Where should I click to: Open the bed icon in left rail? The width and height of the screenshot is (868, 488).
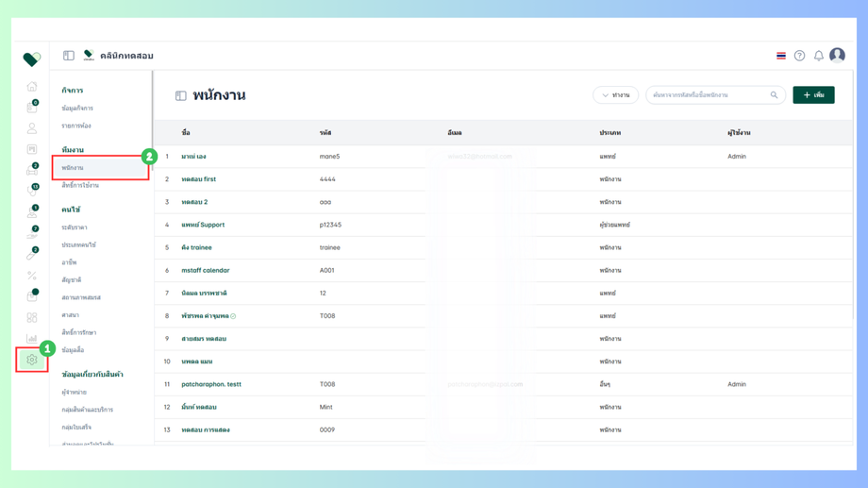click(32, 170)
